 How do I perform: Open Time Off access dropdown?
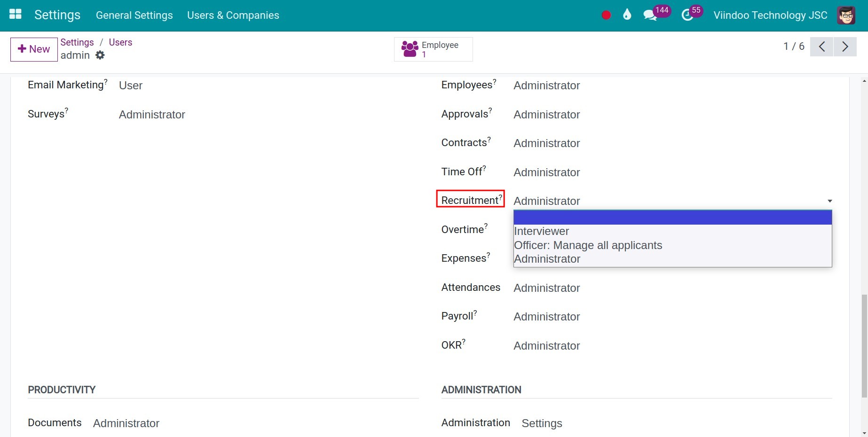tap(673, 172)
